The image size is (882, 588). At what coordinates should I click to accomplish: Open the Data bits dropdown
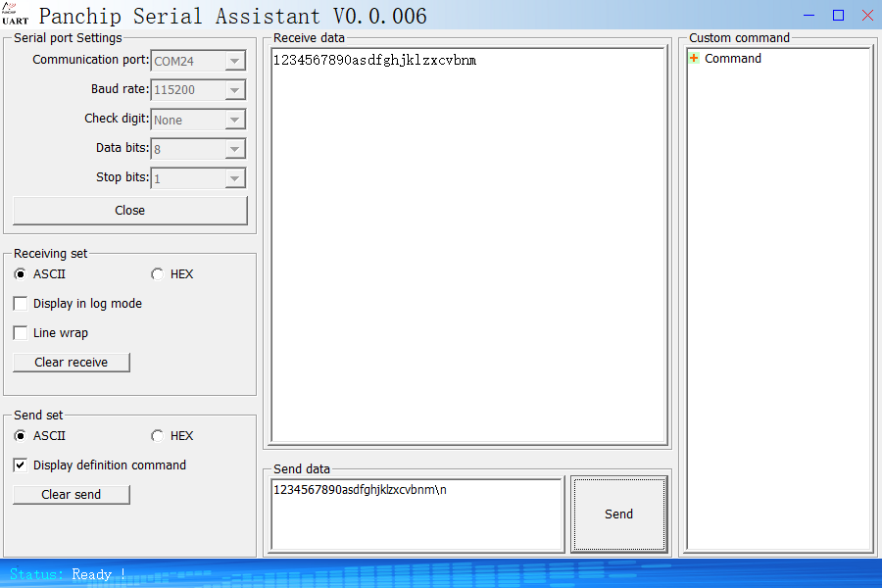[235, 149]
